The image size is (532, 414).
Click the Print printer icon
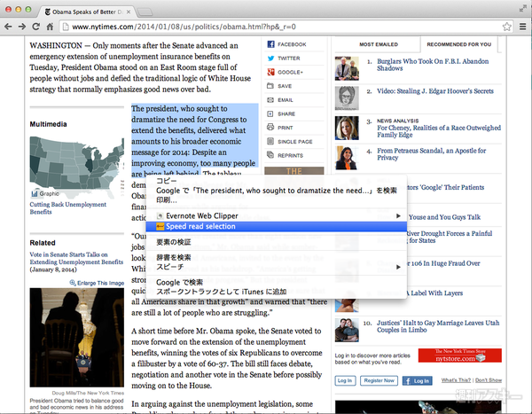[270, 128]
